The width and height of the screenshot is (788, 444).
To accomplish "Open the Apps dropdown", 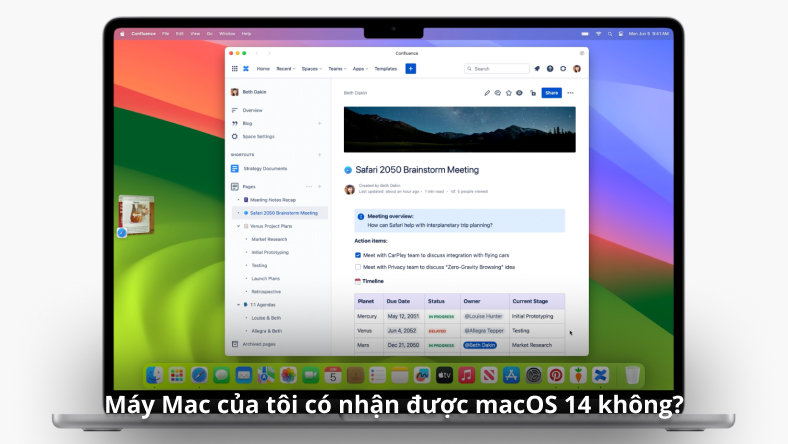I will pyautogui.click(x=360, y=69).
